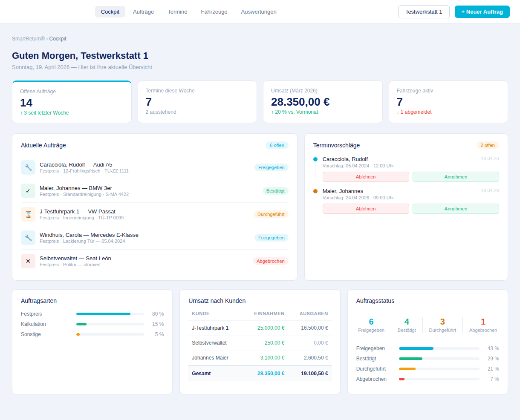Screen dimensions: 520x420
Task: Click checkmark icon of Maier BMW 3er order
Action: (x=28, y=191)
